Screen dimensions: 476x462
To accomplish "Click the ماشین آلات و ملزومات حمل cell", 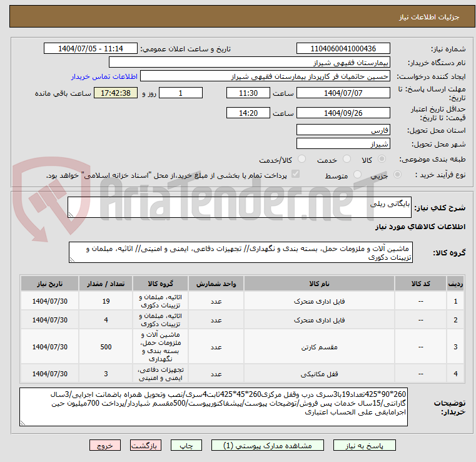I will [x=160, y=347].
